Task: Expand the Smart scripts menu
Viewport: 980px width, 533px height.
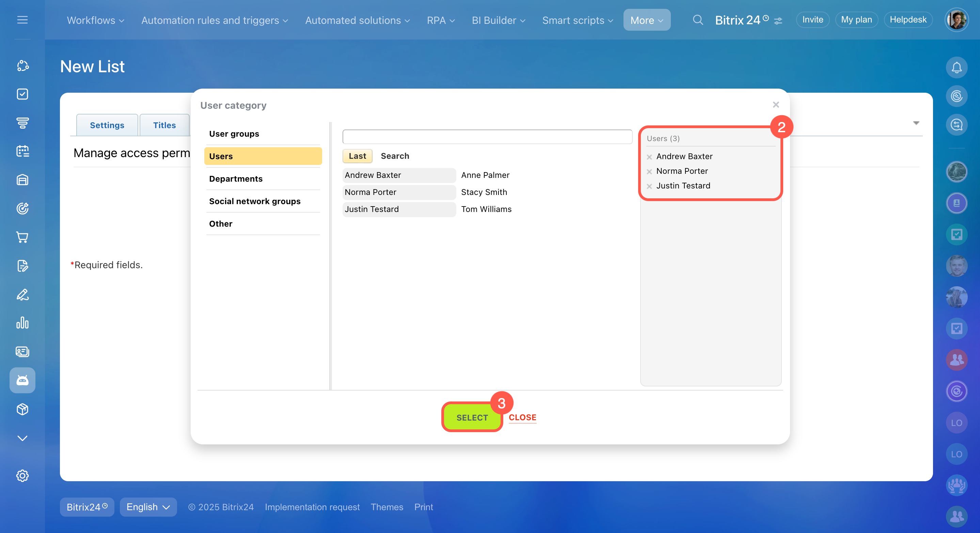Action: coord(578,20)
